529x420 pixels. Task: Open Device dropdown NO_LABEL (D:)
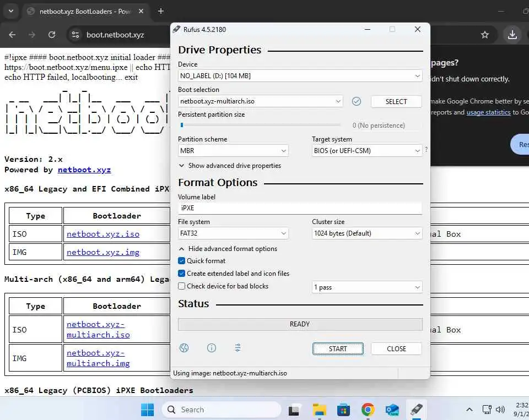point(300,76)
